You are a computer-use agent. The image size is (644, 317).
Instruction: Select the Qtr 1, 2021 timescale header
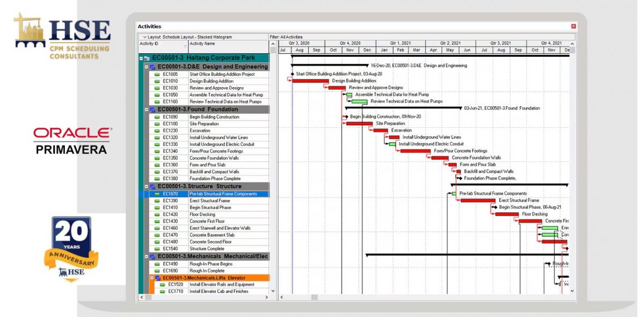(x=400, y=43)
